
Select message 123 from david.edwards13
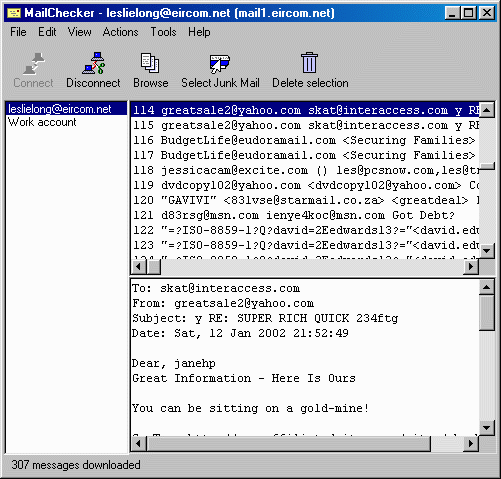point(305,245)
